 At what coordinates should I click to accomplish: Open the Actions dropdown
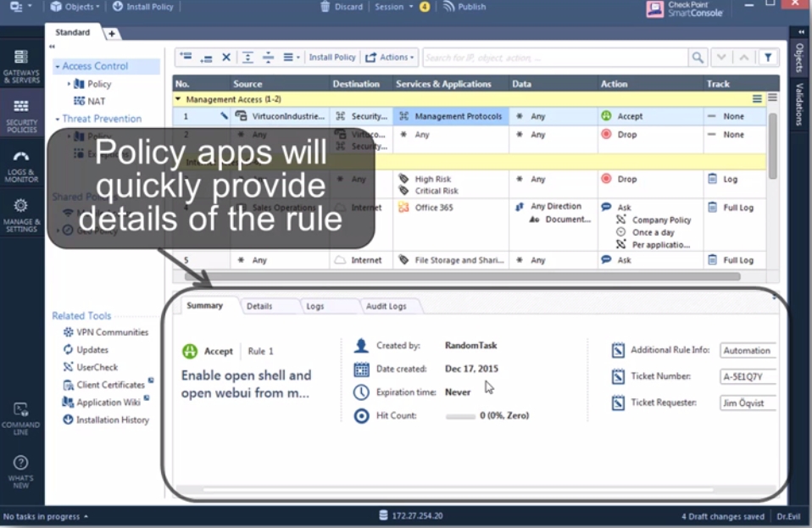tap(391, 58)
